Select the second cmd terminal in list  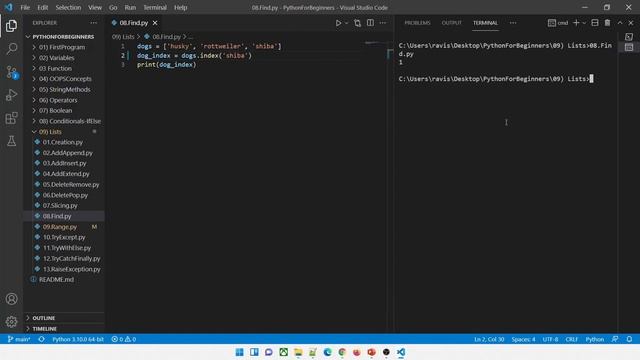[629, 47]
